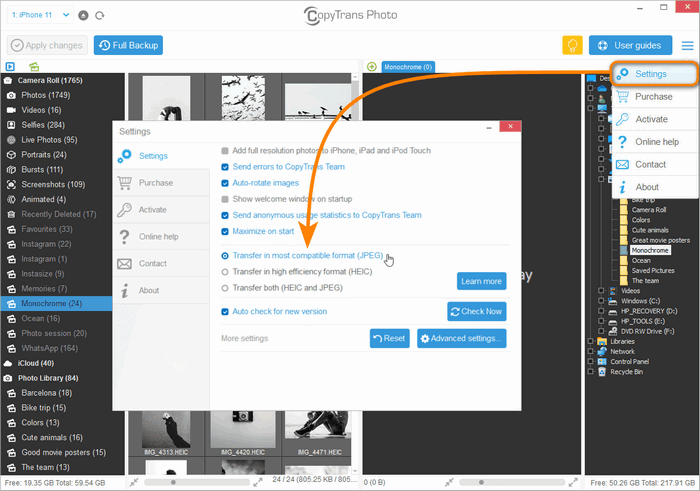Open the hamburger main menu icon

[x=688, y=46]
